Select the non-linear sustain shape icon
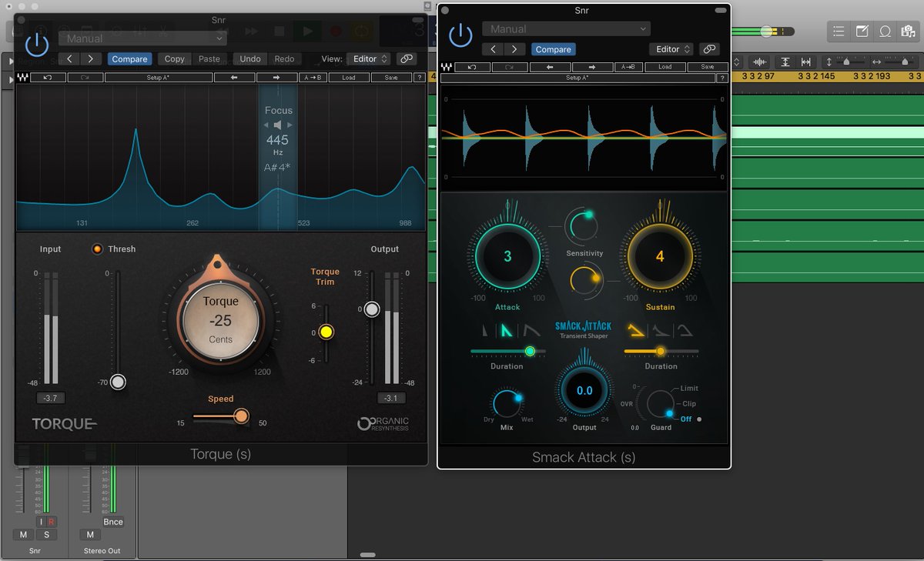The image size is (924, 561). point(662,331)
